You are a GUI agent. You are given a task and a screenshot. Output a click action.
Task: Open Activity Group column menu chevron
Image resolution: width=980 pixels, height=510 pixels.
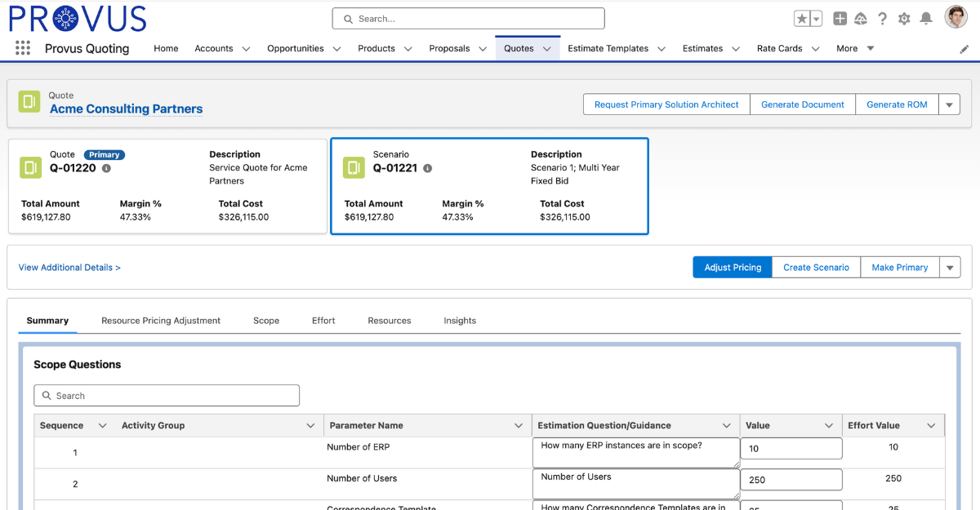coord(310,426)
